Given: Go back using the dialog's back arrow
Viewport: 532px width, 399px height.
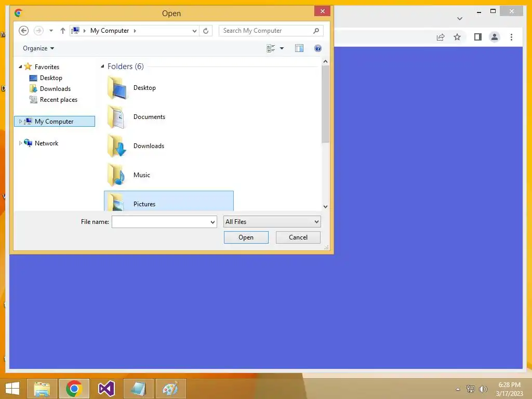Looking at the screenshot, I should click(x=23, y=31).
